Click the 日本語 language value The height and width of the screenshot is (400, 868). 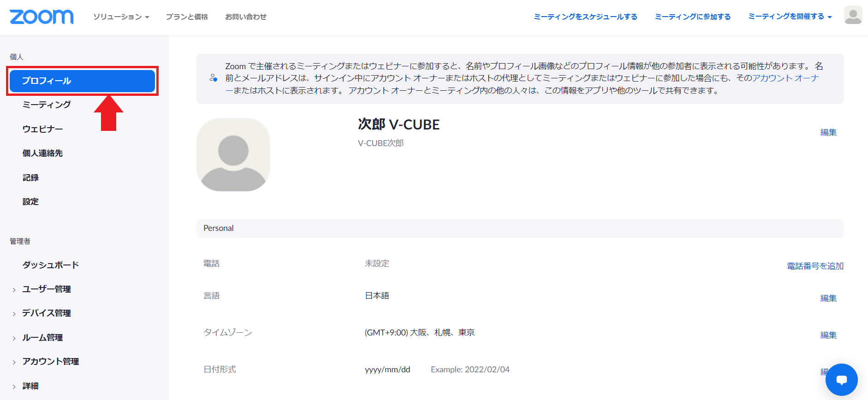pos(377,296)
